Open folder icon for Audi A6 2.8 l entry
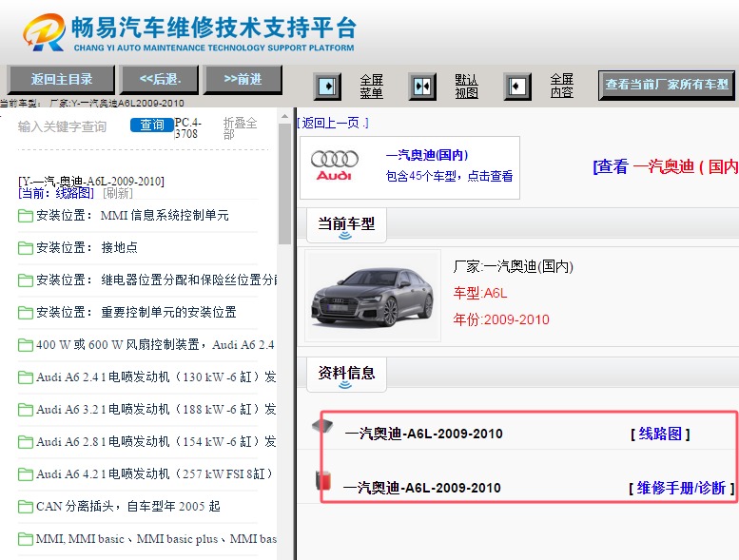 (x=25, y=442)
